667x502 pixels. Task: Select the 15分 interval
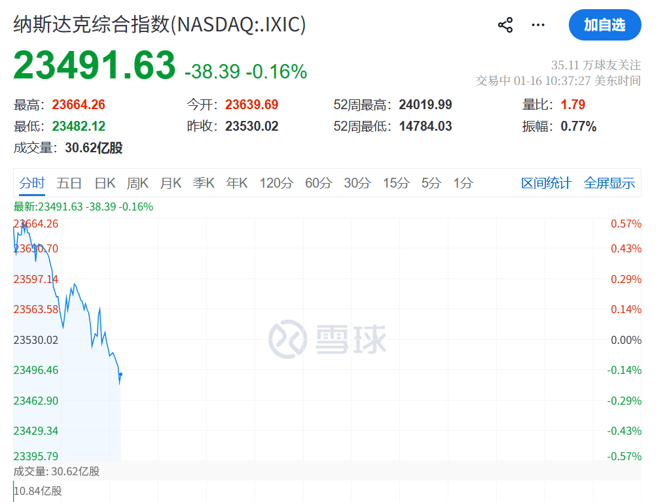pyautogui.click(x=396, y=183)
